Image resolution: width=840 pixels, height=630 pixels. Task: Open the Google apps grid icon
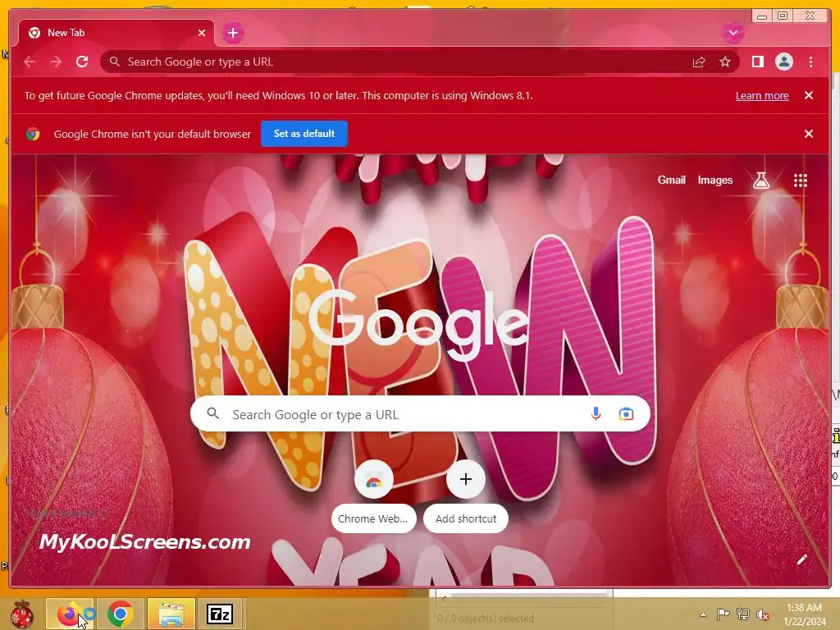(801, 180)
